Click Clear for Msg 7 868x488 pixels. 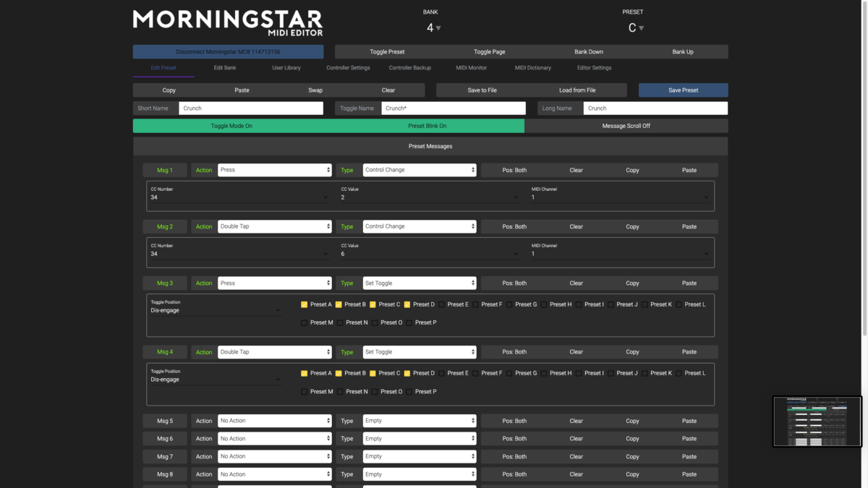pyautogui.click(x=576, y=457)
